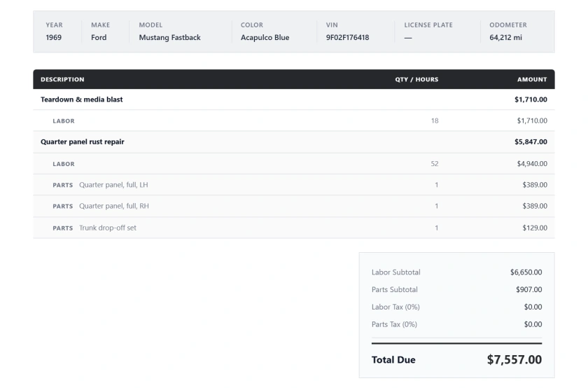Click the $6,650.00 labor subtotal value
Viewport: 588px width, 388px height.
(x=526, y=272)
